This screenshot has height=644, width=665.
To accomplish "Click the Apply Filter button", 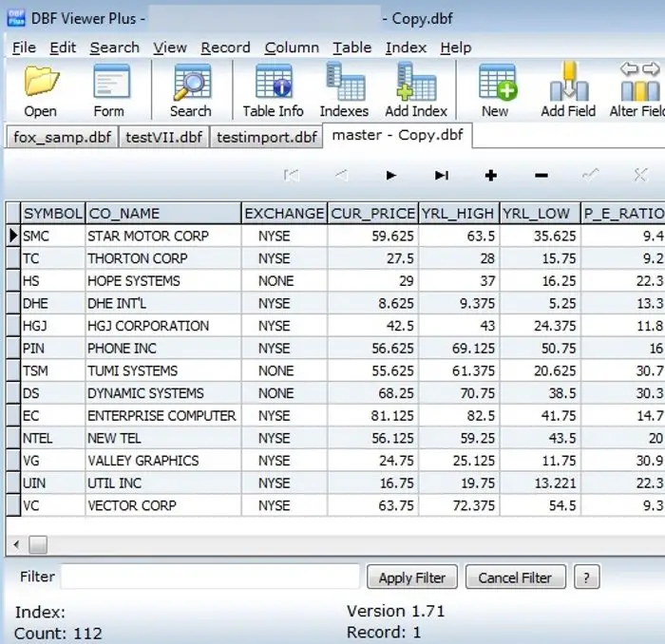I will pos(412,577).
